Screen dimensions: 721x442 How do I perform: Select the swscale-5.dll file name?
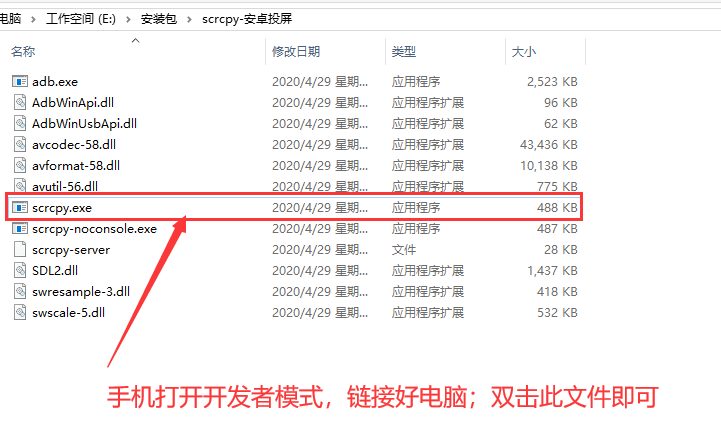(68, 313)
